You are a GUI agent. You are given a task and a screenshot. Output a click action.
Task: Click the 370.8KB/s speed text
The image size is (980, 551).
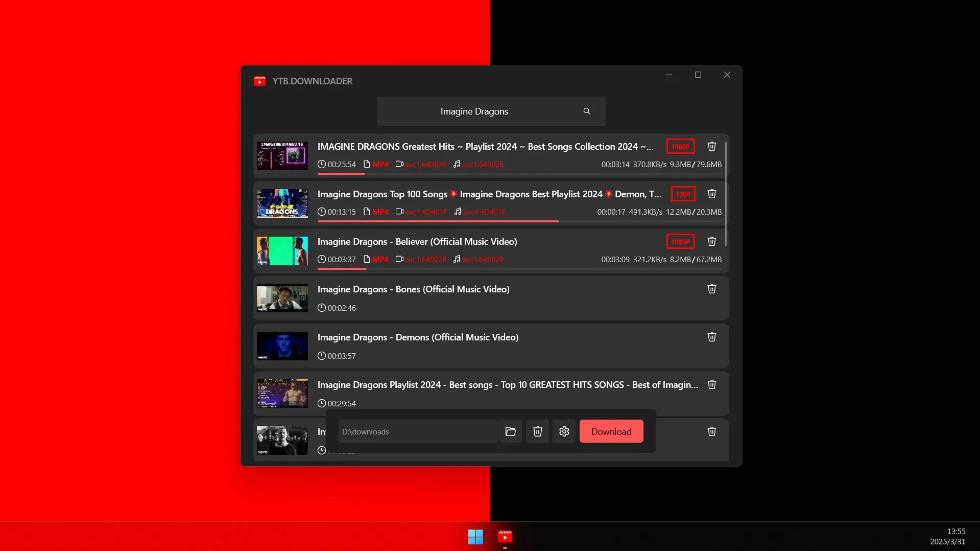[650, 165]
